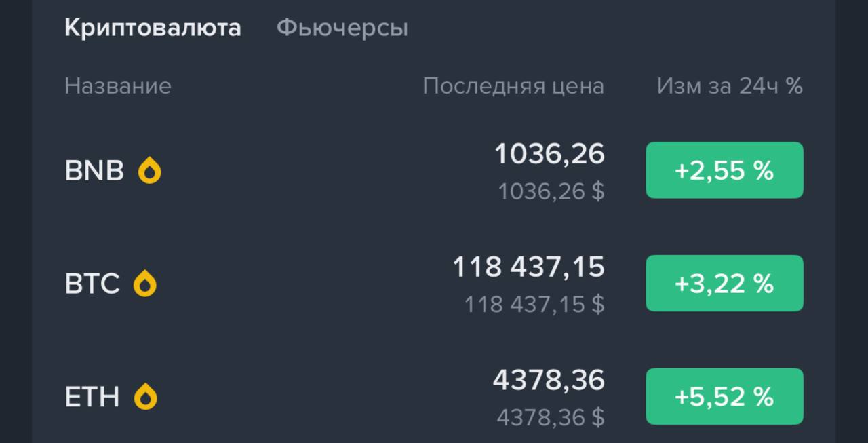The height and width of the screenshot is (443, 868).
Task: Sort by the Название column header
Action: point(118,86)
